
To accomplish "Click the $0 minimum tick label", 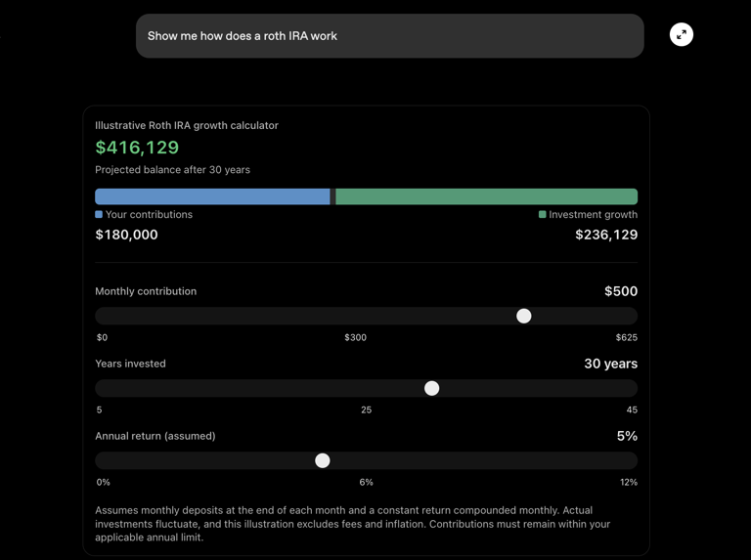I will 102,337.
